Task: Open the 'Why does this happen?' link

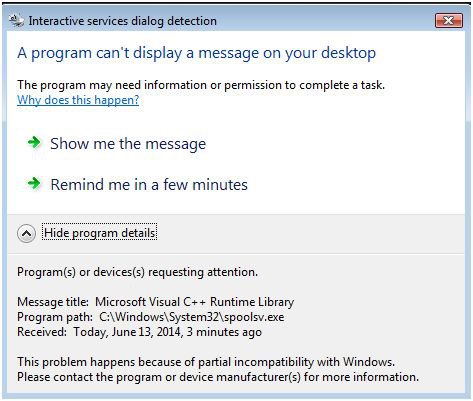Action: pyautogui.click(x=78, y=100)
